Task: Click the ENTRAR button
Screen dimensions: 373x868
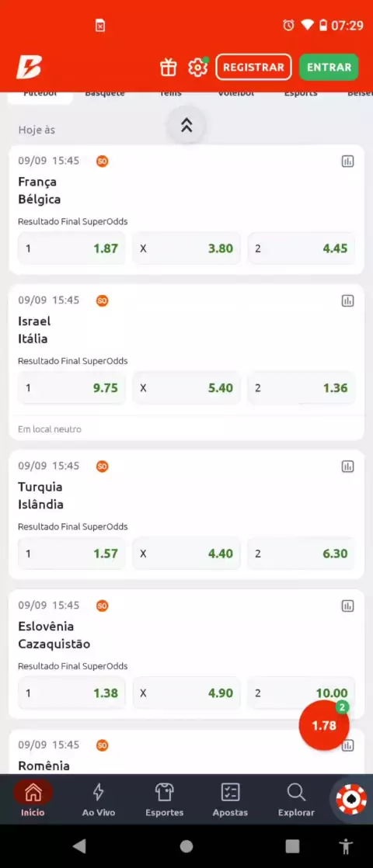Action: click(329, 67)
